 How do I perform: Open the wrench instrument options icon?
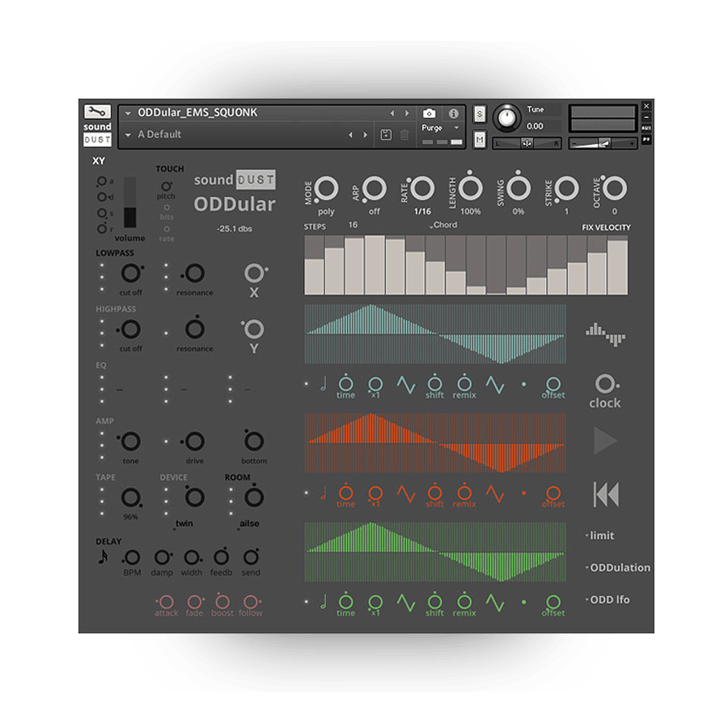tap(97, 112)
